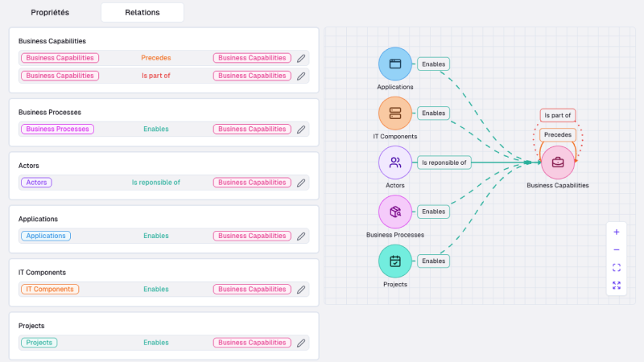644x362 pixels.
Task: Select the IT Components node circle
Action: coord(394,113)
